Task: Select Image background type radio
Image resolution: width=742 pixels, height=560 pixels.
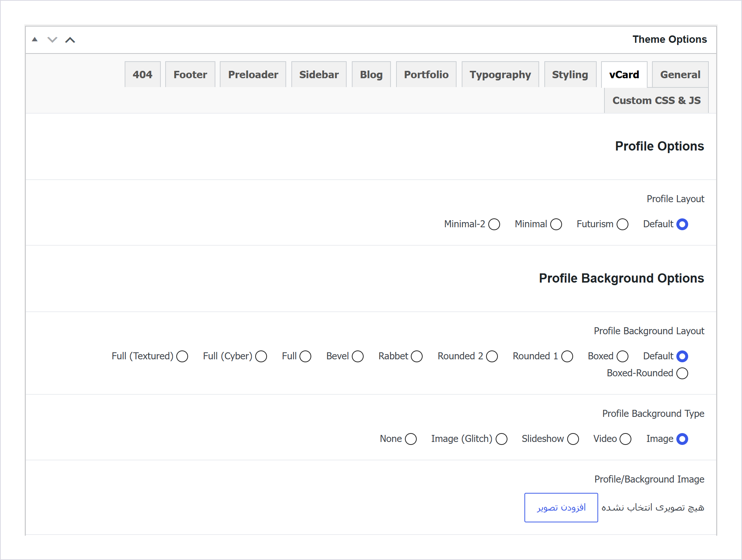Action: pyautogui.click(x=682, y=439)
